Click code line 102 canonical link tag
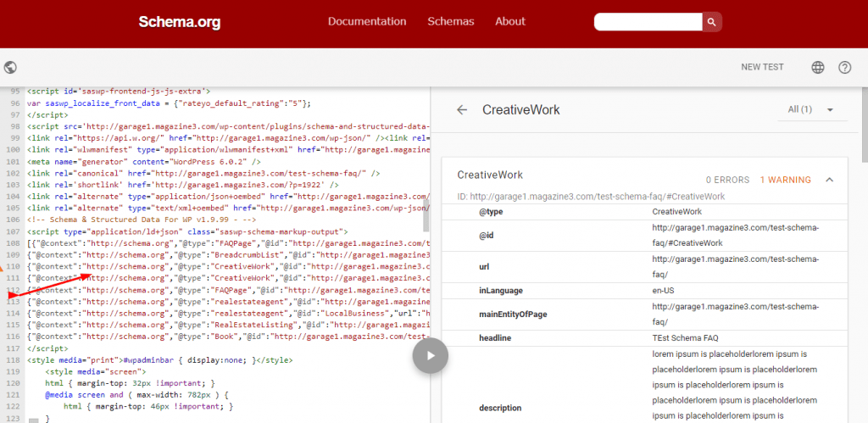Screen dimensions: 868x423 [203, 173]
